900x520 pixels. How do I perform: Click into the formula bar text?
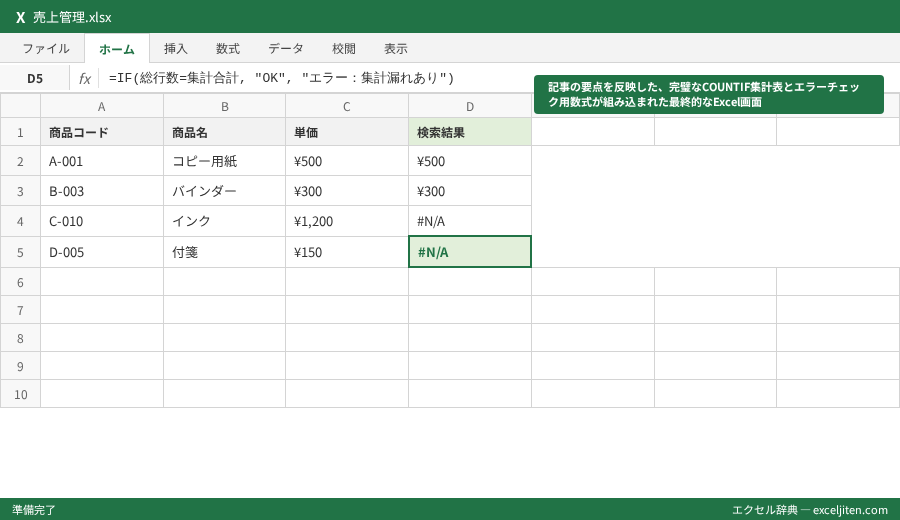tap(281, 78)
